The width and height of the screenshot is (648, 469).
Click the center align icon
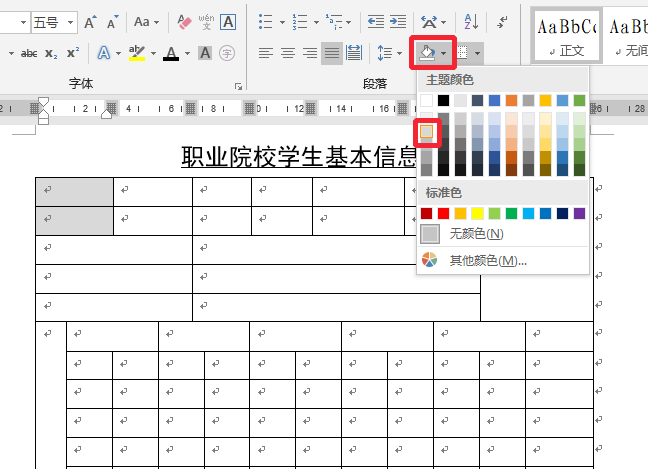point(288,53)
